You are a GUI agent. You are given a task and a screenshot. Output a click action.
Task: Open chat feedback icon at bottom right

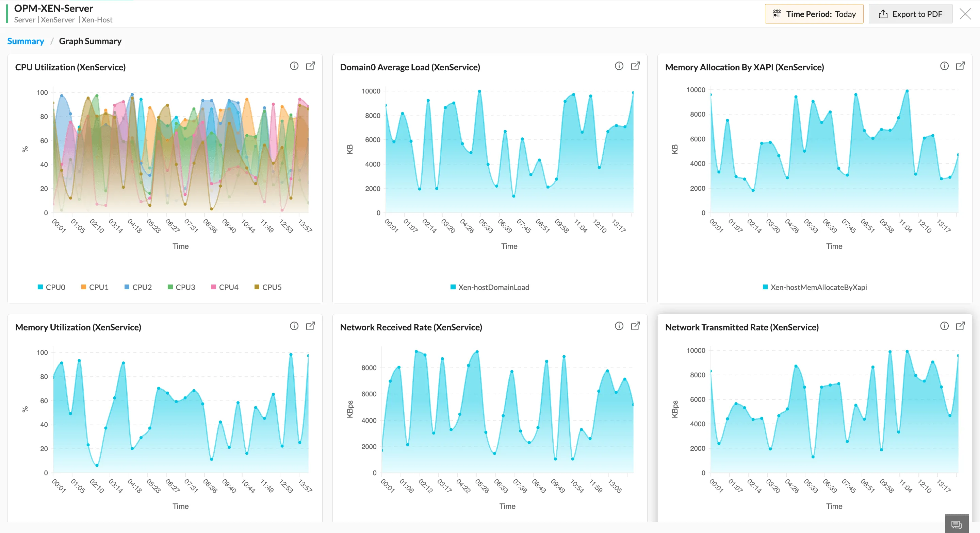(957, 525)
